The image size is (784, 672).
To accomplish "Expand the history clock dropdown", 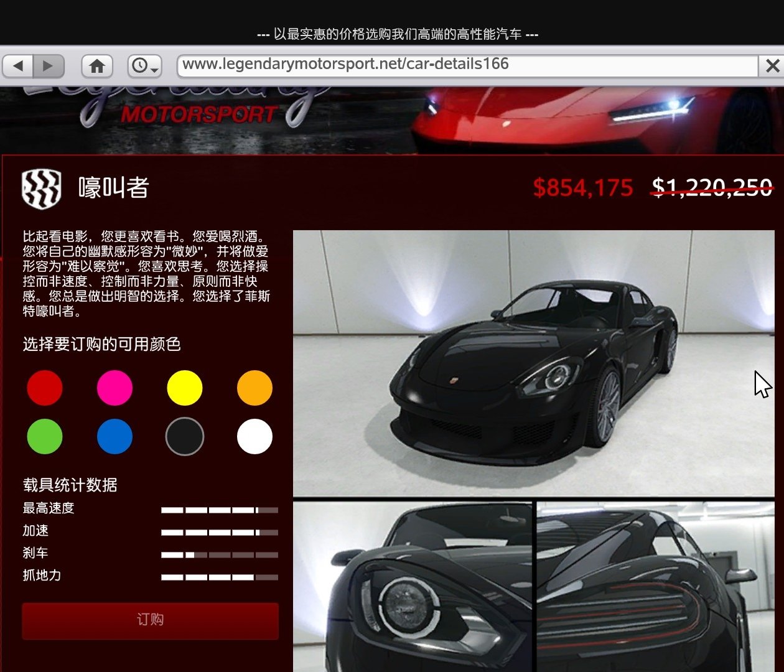I will tap(145, 65).
